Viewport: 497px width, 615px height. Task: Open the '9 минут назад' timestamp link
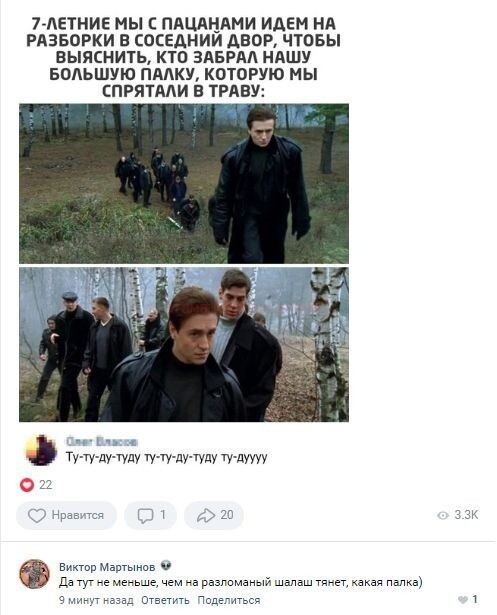click(96, 600)
